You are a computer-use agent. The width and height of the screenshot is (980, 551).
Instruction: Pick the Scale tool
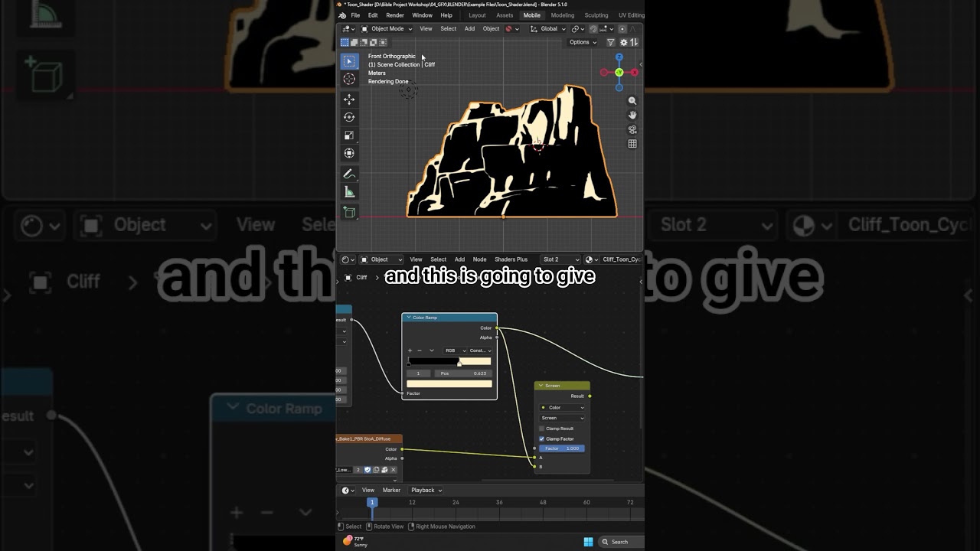pyautogui.click(x=349, y=135)
